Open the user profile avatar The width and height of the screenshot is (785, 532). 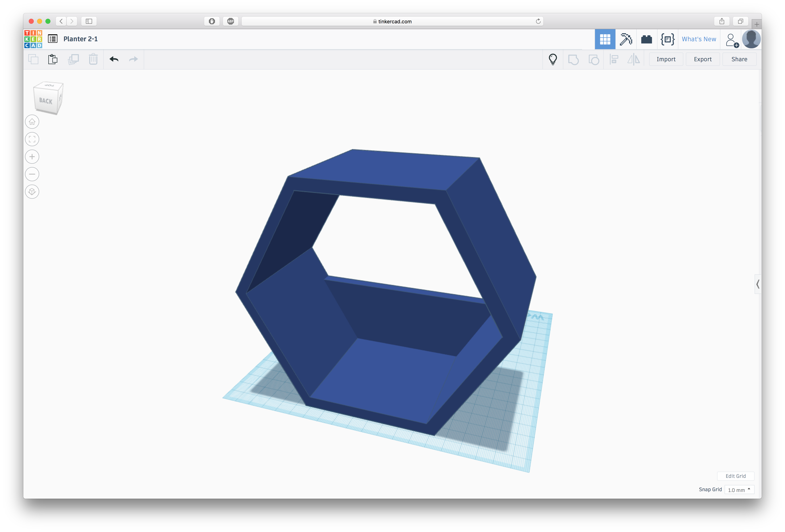coord(751,39)
